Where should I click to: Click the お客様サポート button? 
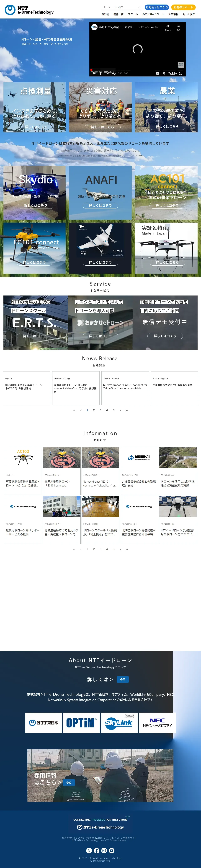tap(183, 7)
